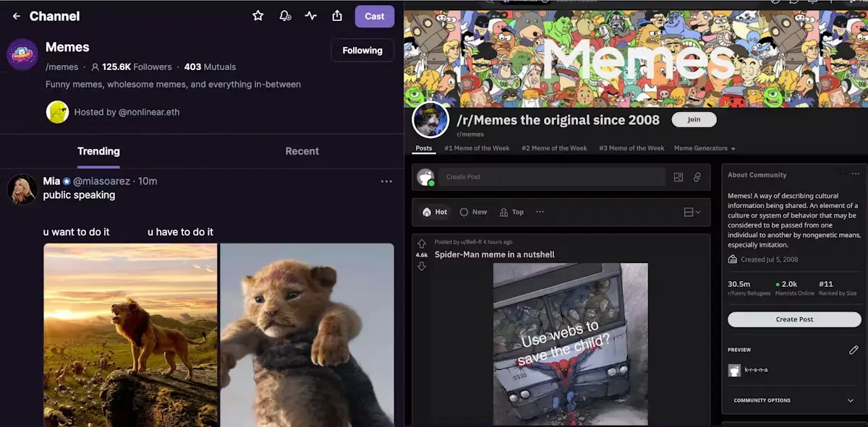Viewport: 868px width, 427px height.
Task: Sort posts by Hot
Action: (x=435, y=212)
